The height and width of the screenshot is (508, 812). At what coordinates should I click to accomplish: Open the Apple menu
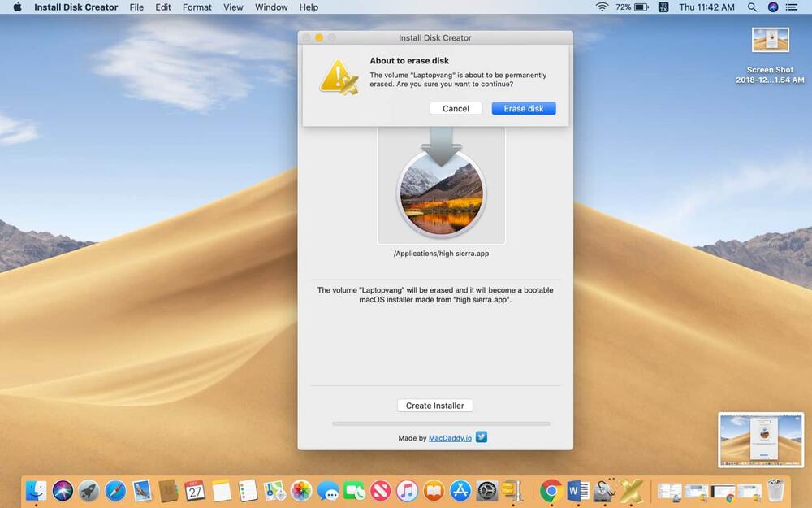[17, 7]
